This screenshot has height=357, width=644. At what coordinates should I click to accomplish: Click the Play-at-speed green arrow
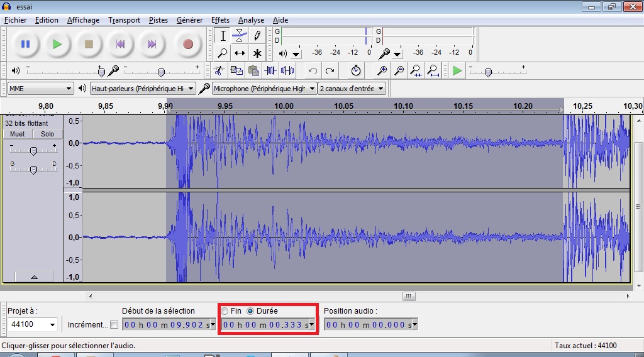(x=457, y=70)
